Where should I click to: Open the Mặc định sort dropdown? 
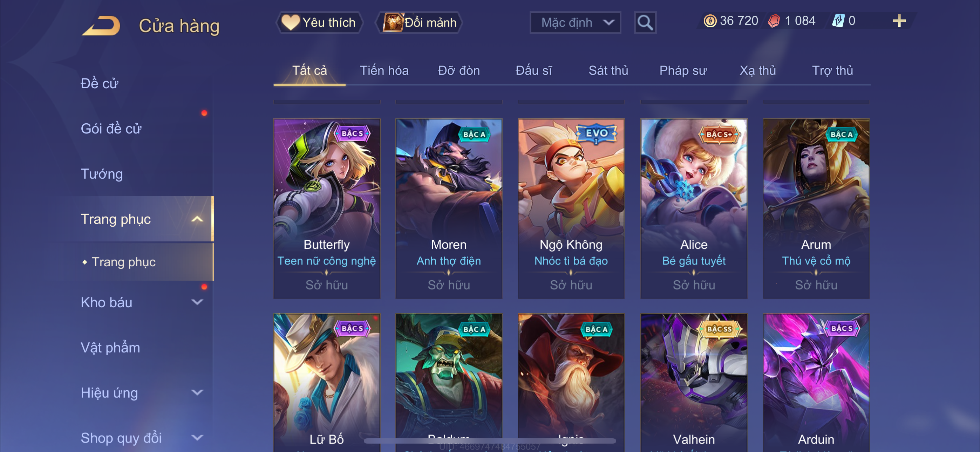click(575, 23)
